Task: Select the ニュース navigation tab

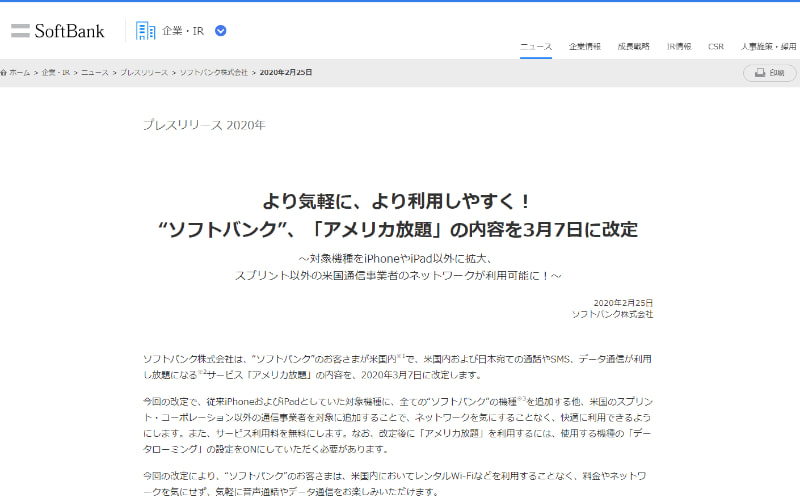Action: [536, 46]
